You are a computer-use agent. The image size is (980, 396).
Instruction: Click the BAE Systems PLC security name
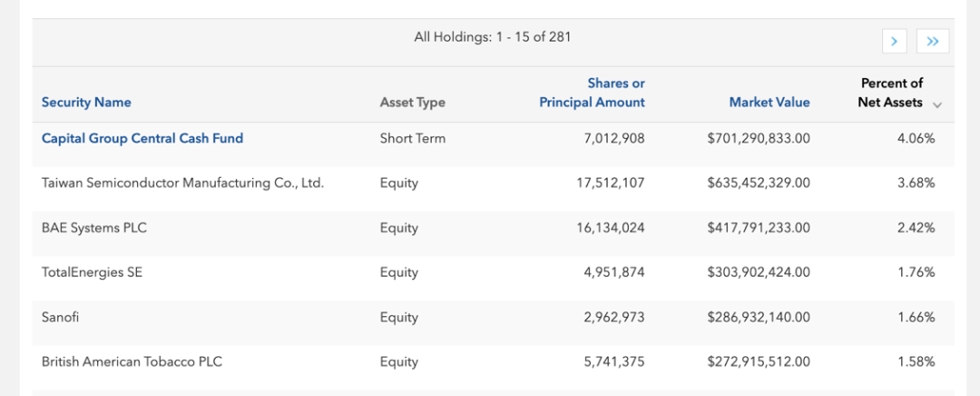[94, 228]
